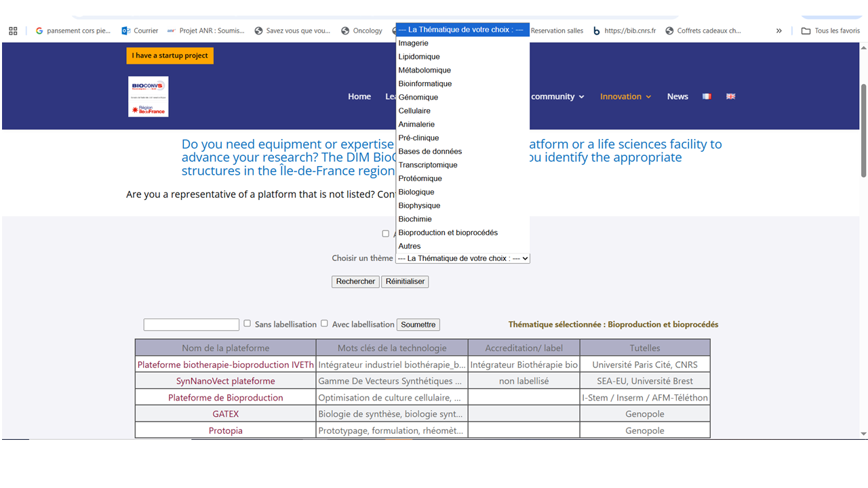The height and width of the screenshot is (488, 868).
Task: Open the browser apps grid icon
Action: click(x=13, y=30)
